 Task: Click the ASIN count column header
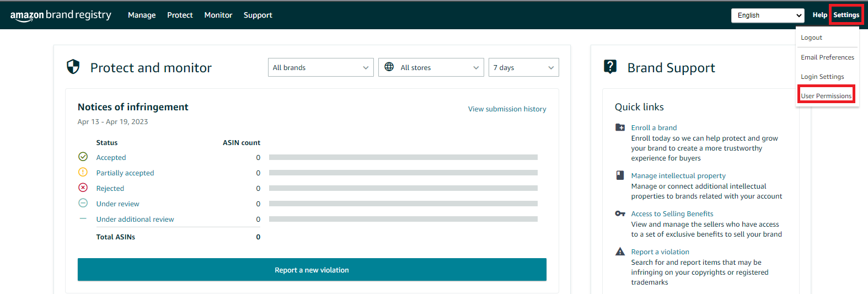coord(242,143)
